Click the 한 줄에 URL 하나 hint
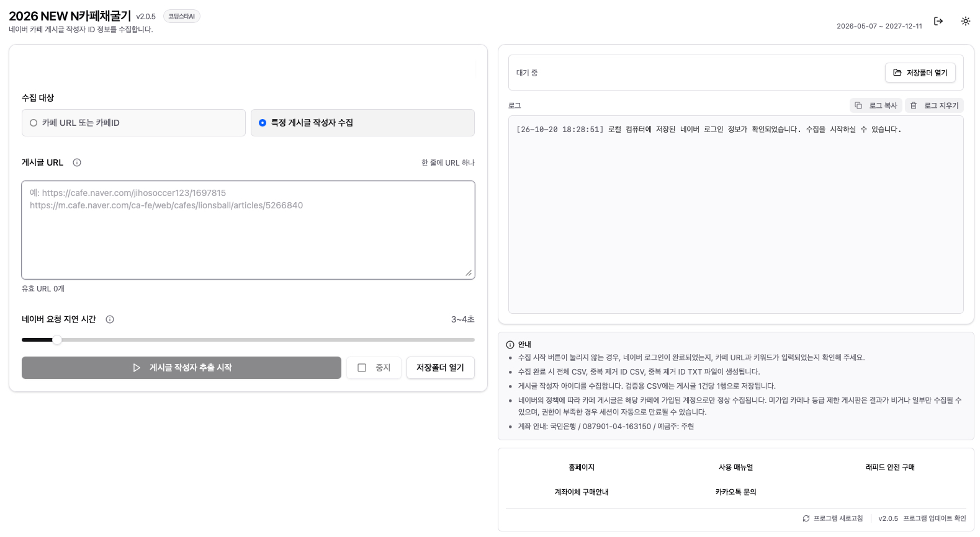980x537 pixels. pyautogui.click(x=447, y=163)
